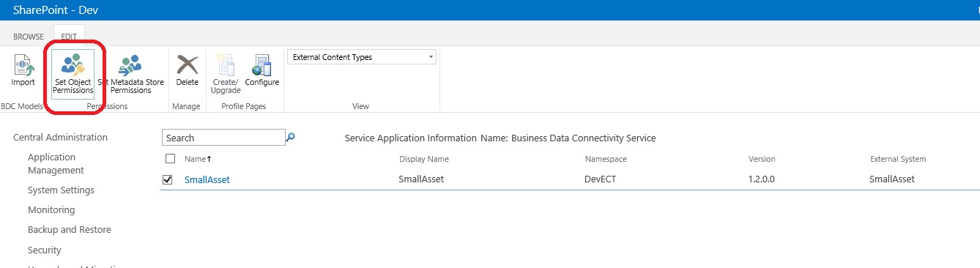Open Monitoring in sidebar
Viewport: 980px width, 268px height.
(x=51, y=209)
